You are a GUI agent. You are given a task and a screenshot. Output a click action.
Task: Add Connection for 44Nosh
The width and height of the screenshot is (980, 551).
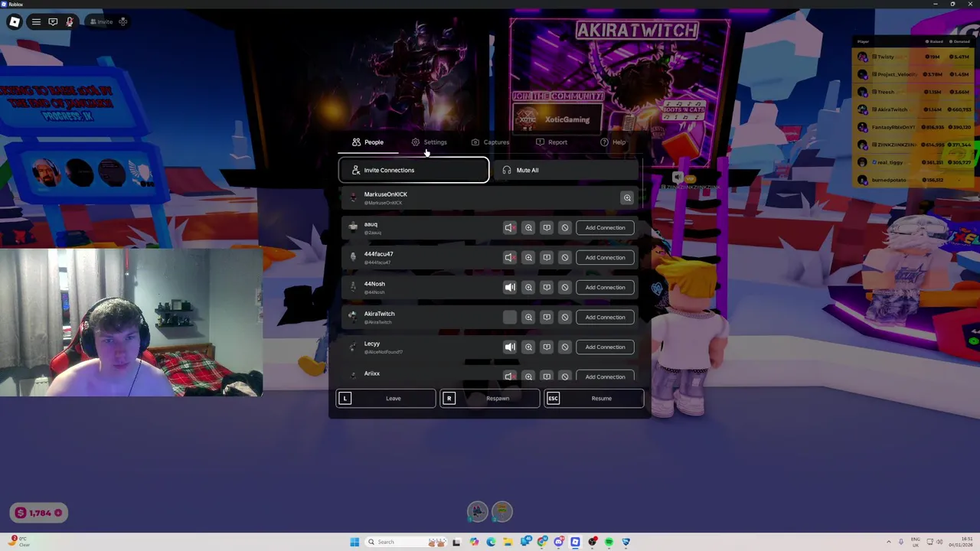coord(605,287)
